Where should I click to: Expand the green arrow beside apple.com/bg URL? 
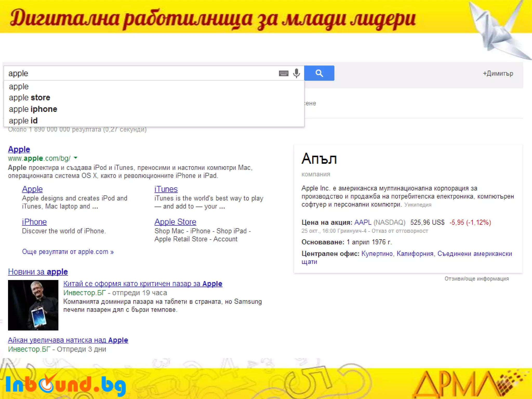(x=76, y=158)
